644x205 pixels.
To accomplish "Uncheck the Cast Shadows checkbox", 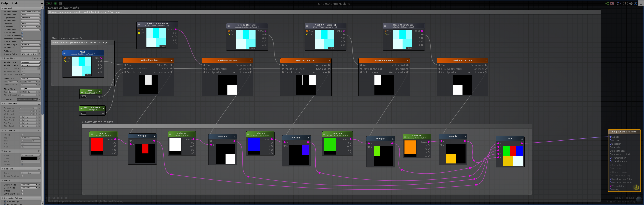I will pyautogui.click(x=23, y=33).
